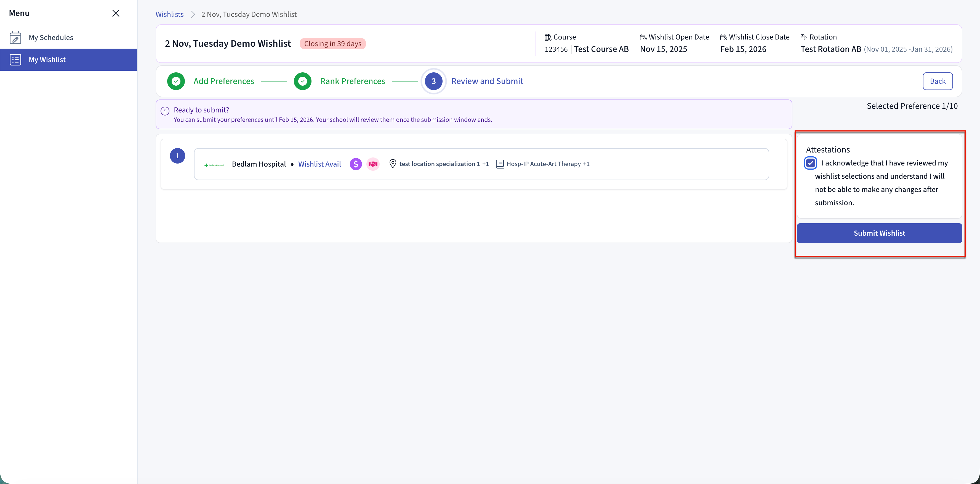Click the My Wishlist list icon
The image size is (980, 484).
point(15,60)
